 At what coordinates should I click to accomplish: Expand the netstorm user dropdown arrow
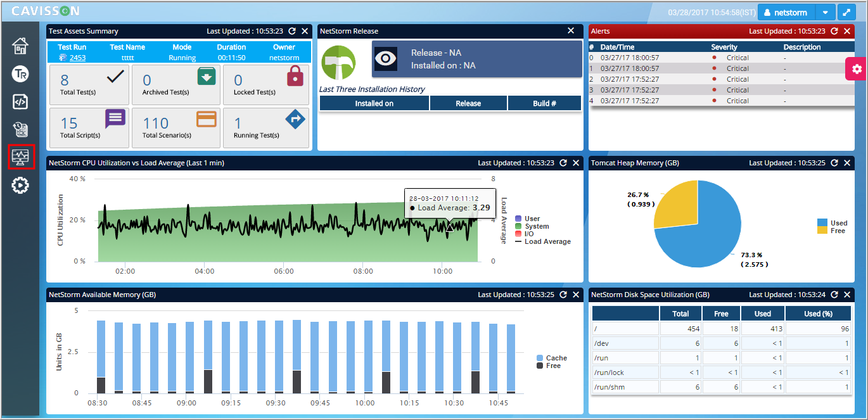[x=825, y=12]
